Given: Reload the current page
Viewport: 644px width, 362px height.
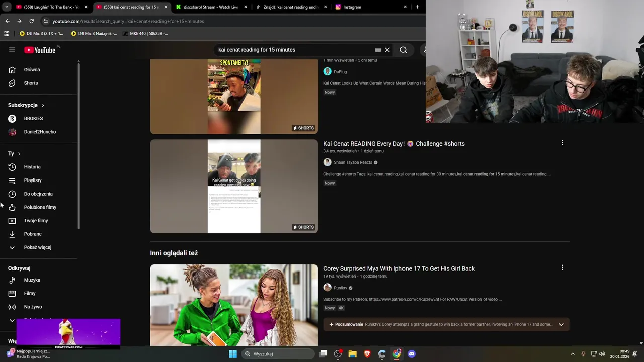Looking at the screenshot, I should coord(31,21).
